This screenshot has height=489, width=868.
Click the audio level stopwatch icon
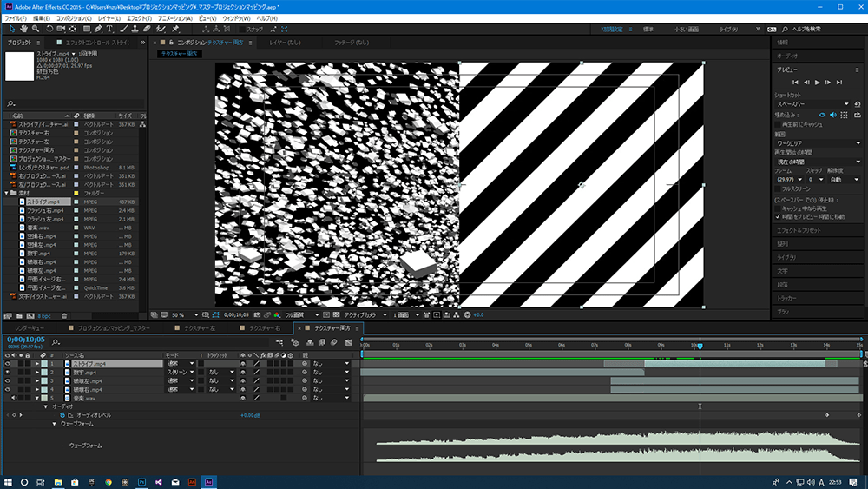pyautogui.click(x=61, y=415)
